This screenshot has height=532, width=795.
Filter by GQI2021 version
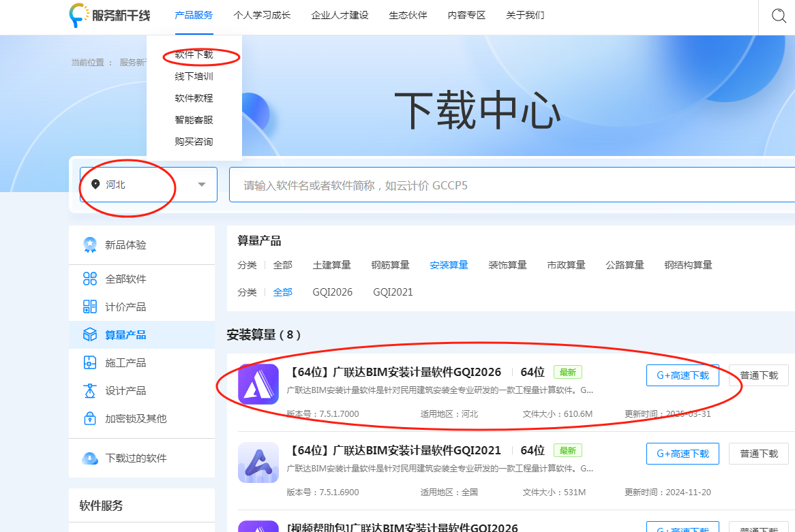click(393, 292)
